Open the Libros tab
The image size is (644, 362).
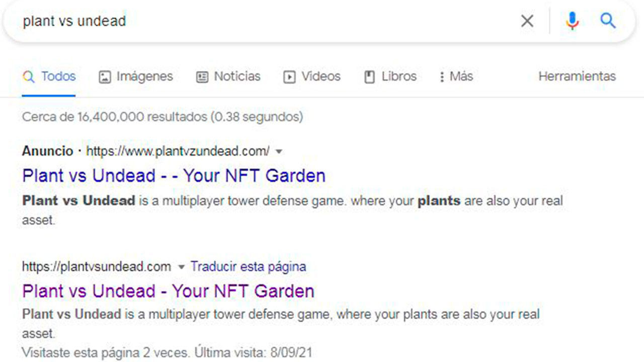coord(390,77)
